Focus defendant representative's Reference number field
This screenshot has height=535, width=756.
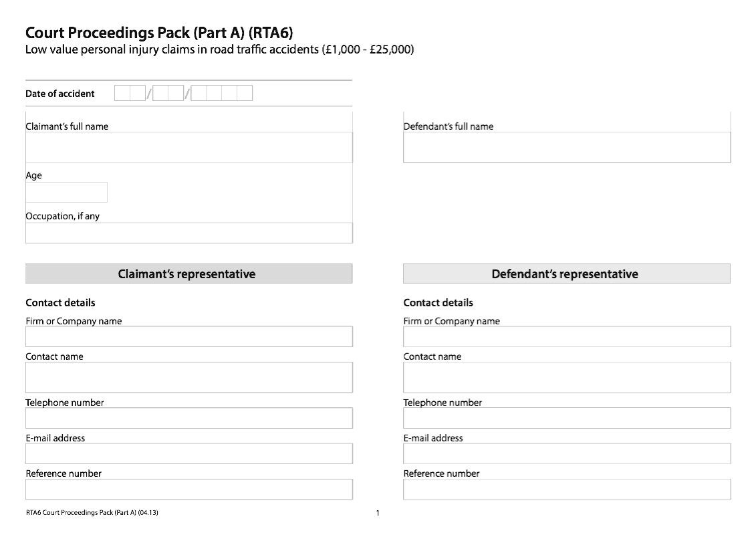tap(566, 490)
